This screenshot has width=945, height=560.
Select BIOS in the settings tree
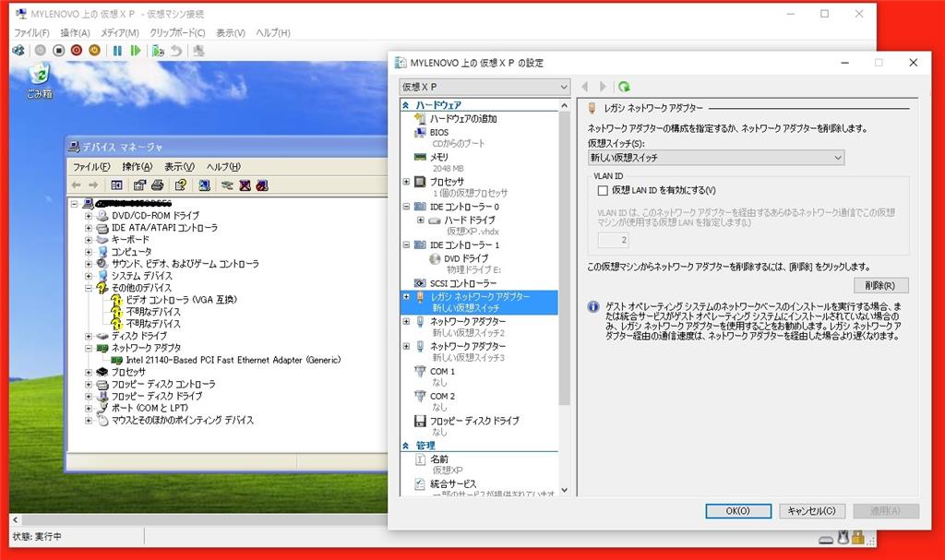[438, 132]
